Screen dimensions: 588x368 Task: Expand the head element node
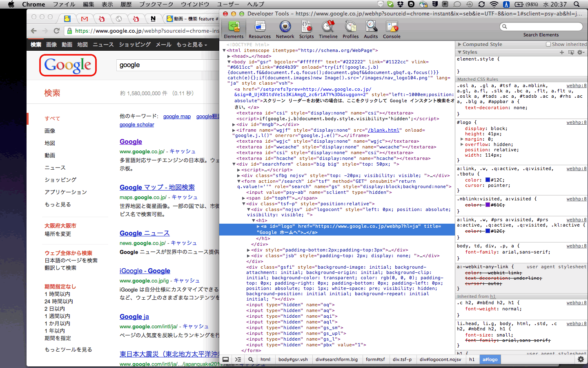229,56
